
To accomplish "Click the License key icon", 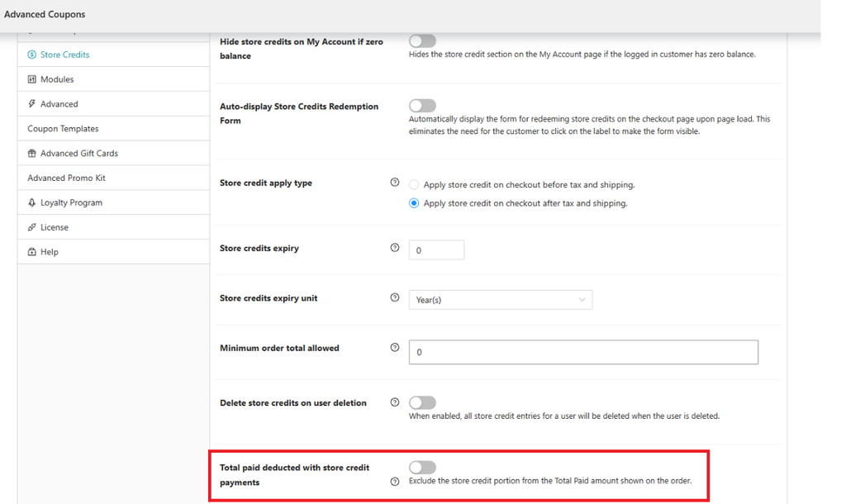I will coord(32,227).
